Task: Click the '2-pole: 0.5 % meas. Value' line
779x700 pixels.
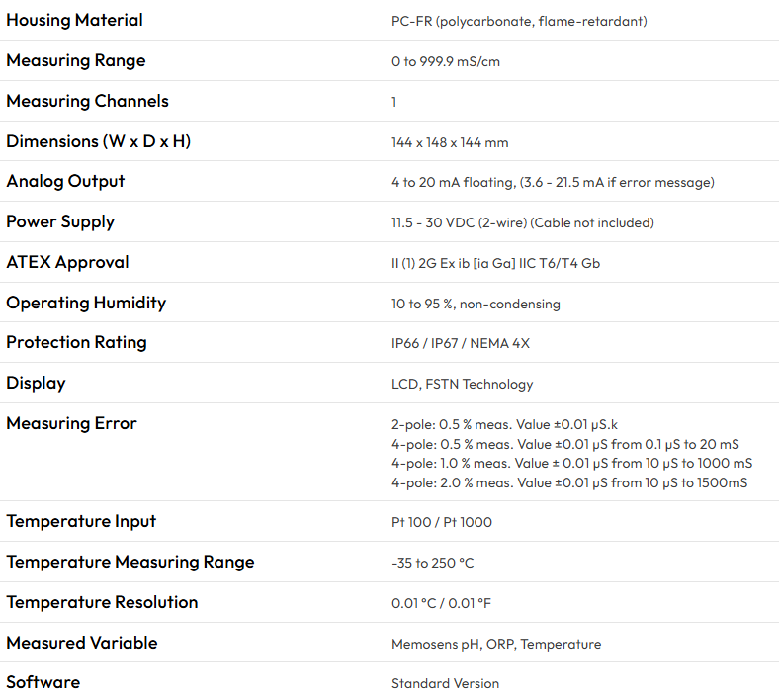Action: [504, 425]
